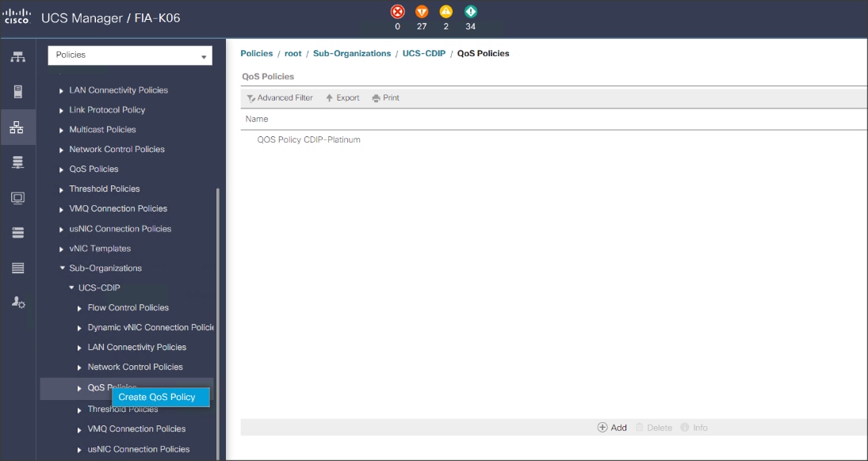
Task: Open the LAN navigation icon
Action: (17, 124)
